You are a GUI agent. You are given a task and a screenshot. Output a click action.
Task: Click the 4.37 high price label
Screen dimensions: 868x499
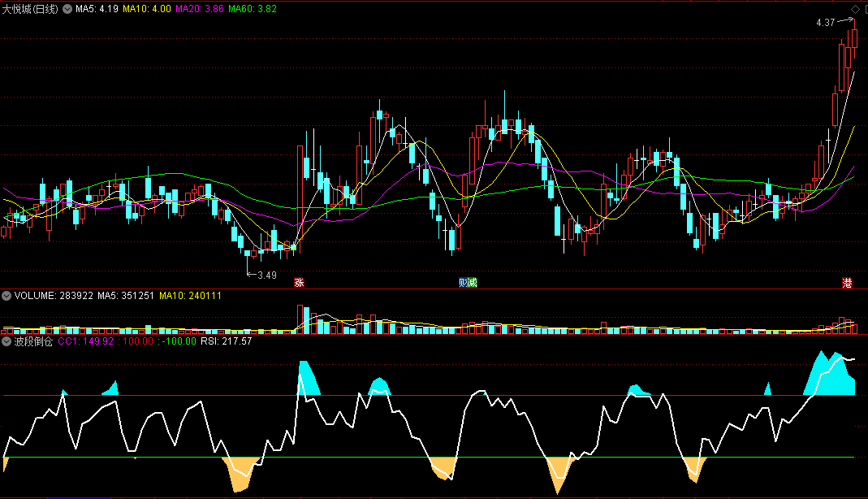[x=826, y=23]
